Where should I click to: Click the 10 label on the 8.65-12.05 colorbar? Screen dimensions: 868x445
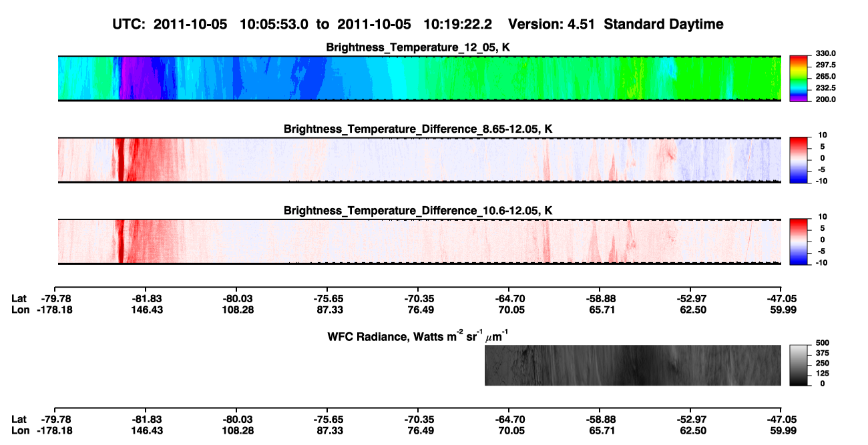(822, 135)
